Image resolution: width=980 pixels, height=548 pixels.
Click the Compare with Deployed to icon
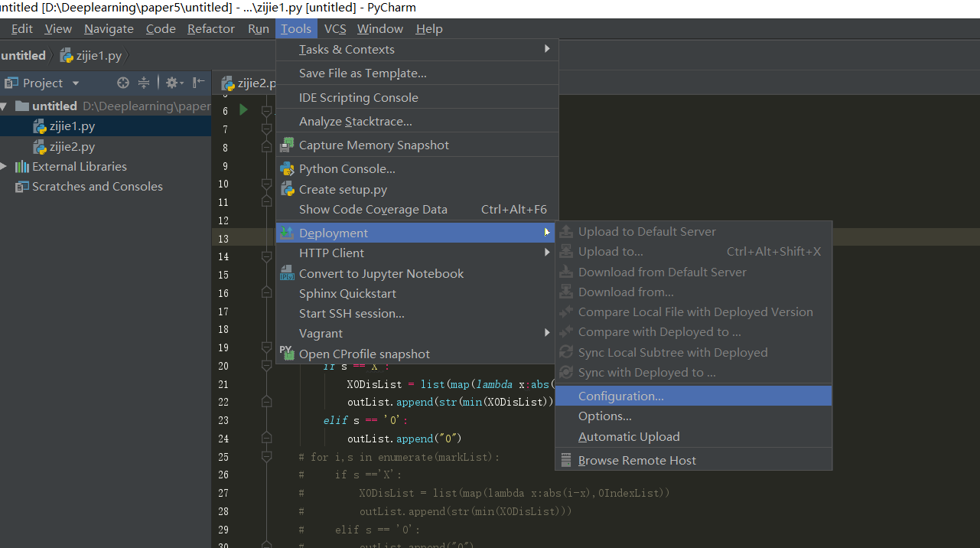(566, 331)
